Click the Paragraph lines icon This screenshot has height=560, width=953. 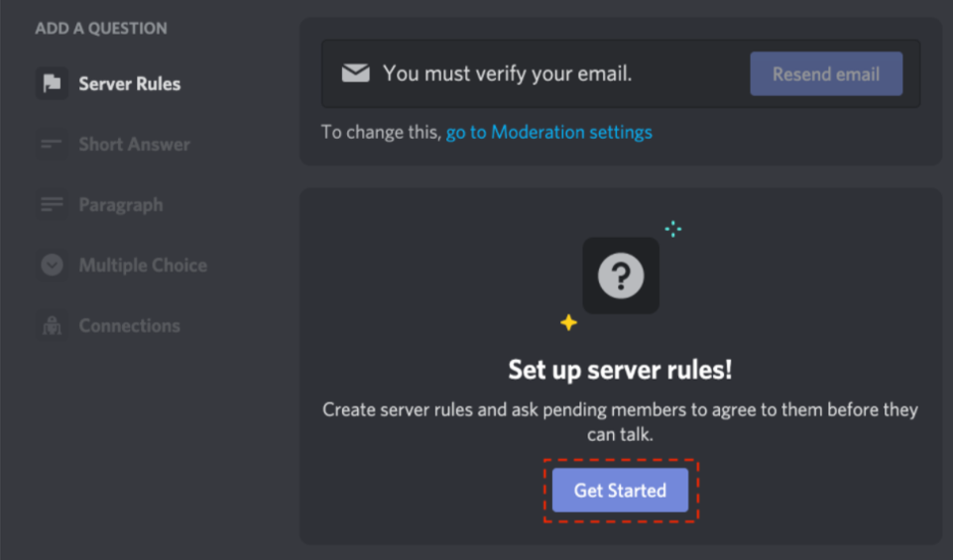pyautogui.click(x=52, y=205)
